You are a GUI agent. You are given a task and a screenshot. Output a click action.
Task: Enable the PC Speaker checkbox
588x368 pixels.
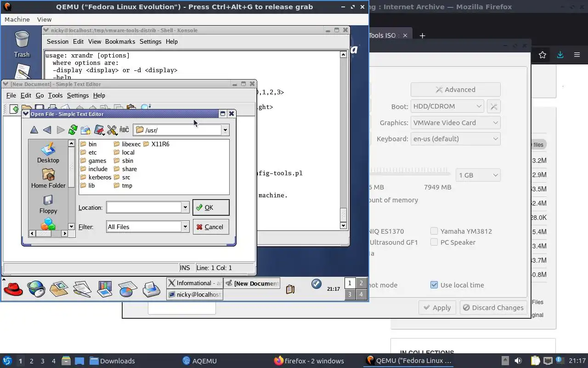(x=434, y=242)
